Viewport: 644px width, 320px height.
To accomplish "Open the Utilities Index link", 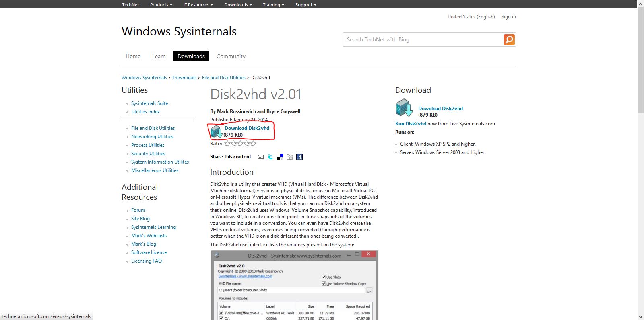I will pyautogui.click(x=145, y=112).
